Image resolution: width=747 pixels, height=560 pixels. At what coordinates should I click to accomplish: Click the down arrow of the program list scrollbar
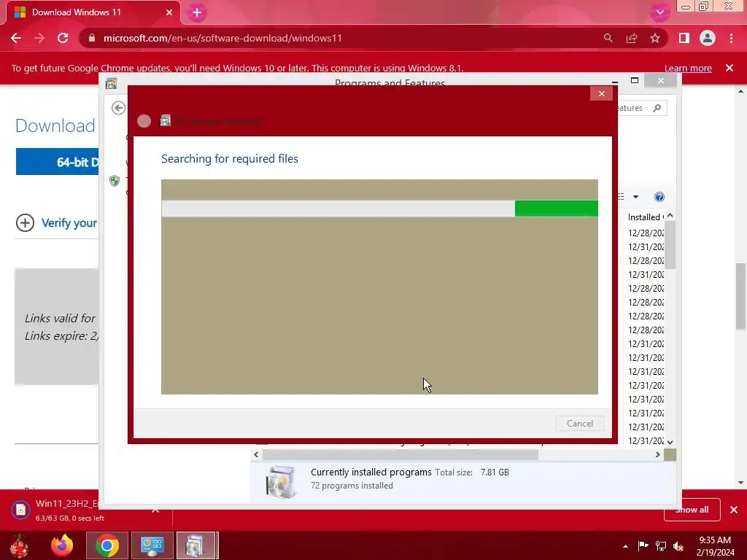coord(670,443)
